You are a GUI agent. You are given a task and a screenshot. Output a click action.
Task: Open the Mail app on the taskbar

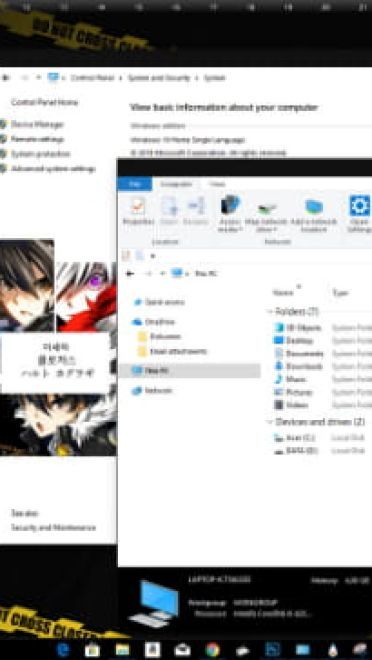(x=182, y=650)
